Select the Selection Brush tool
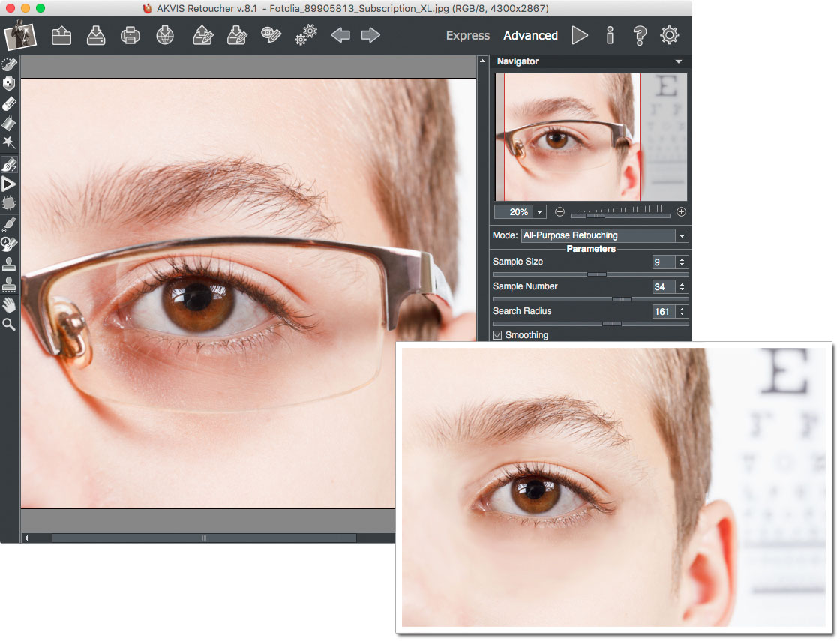Image resolution: width=840 pixels, height=641 pixels. pos(9,64)
